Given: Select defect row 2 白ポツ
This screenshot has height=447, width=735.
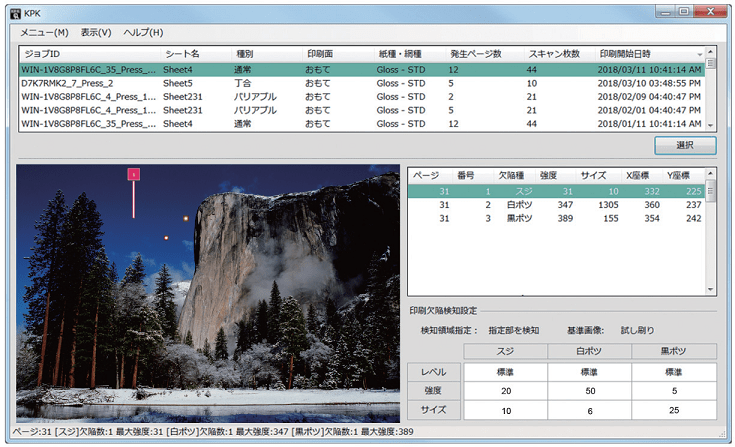Looking at the screenshot, I should coord(556,205).
